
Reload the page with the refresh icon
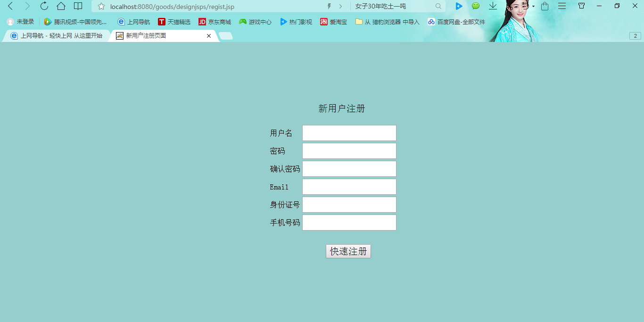[x=44, y=6]
